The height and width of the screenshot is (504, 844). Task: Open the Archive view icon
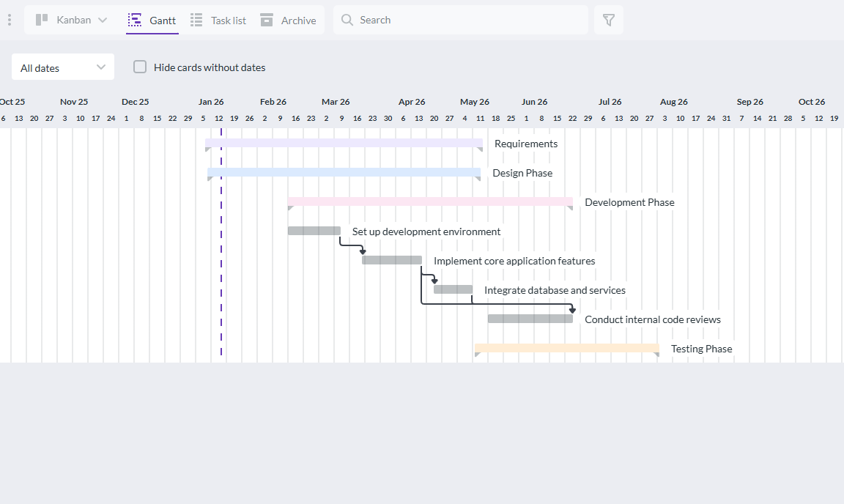pyautogui.click(x=267, y=19)
